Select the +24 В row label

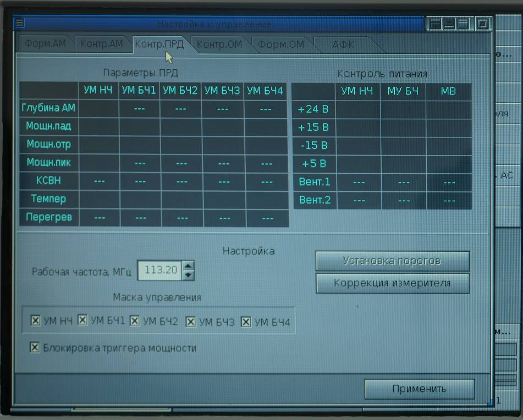[313, 109]
